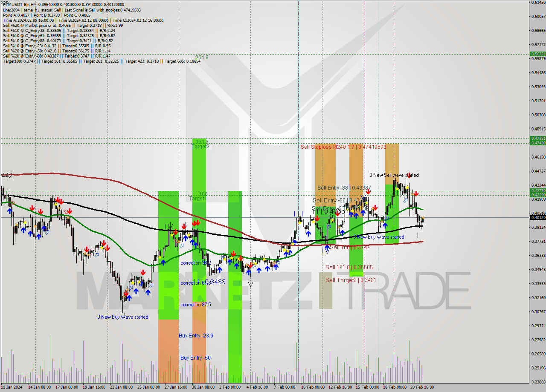This screenshot has height=392, width=546.
Task: Click the 'correction 87.5' label
Action: pos(195,305)
